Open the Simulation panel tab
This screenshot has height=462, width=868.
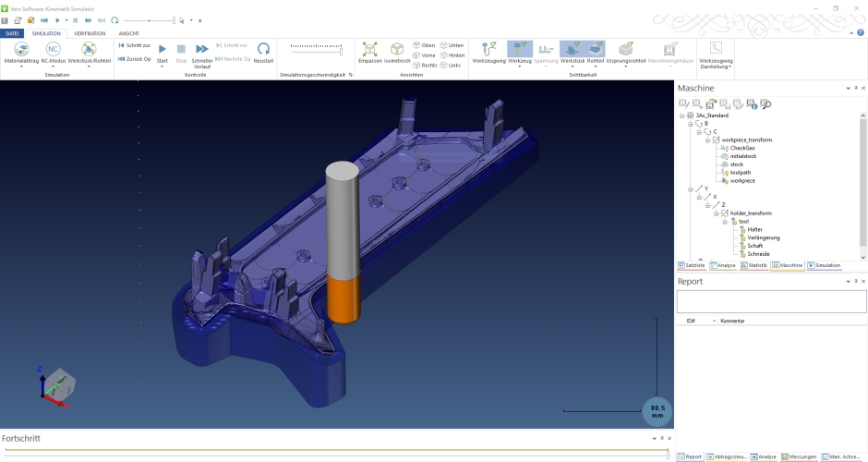coord(824,265)
